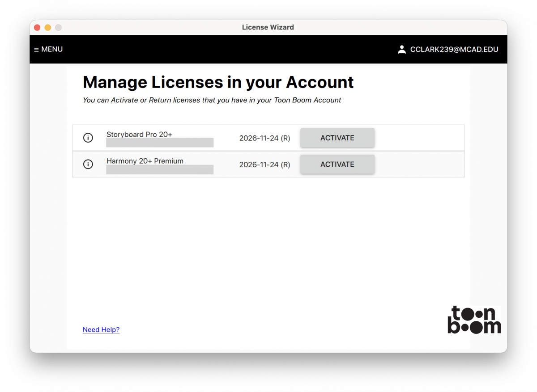Click the redacted license key under Harmony Premium
Image resolution: width=537 pixels, height=392 pixels.
[x=160, y=169]
